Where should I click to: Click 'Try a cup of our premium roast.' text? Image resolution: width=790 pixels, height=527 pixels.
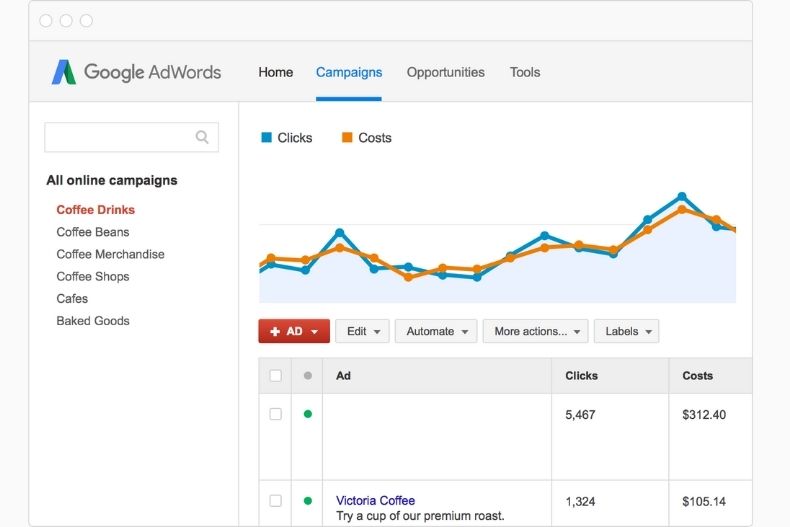coord(420,516)
